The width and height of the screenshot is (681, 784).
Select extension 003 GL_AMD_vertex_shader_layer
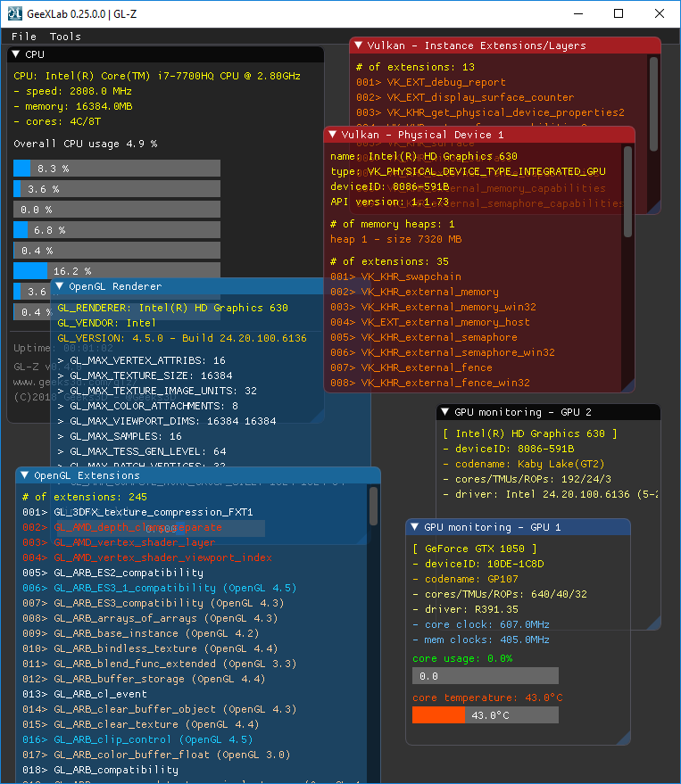pyautogui.click(x=119, y=542)
